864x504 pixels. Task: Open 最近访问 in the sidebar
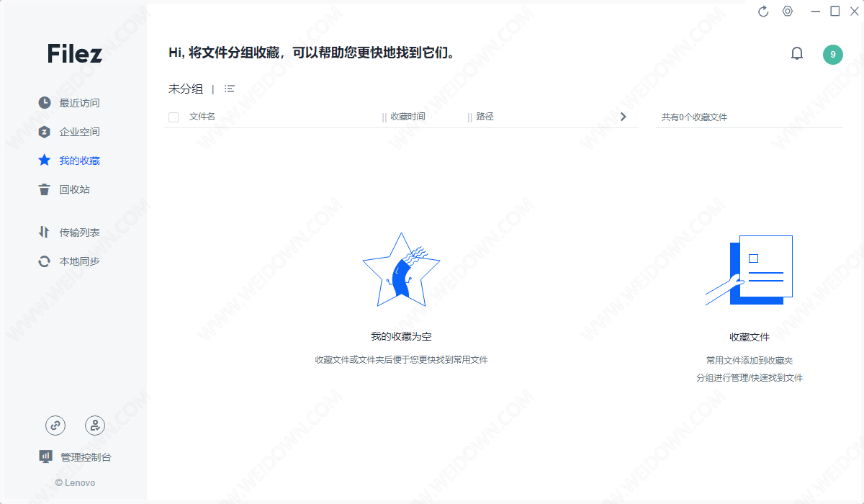(x=79, y=103)
